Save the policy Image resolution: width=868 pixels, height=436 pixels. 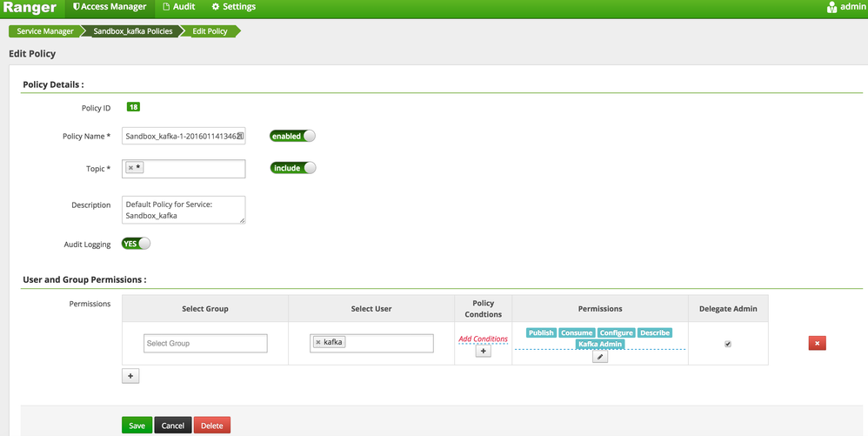click(x=137, y=426)
